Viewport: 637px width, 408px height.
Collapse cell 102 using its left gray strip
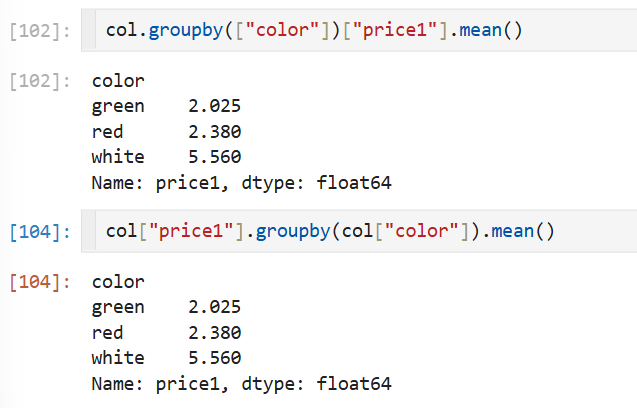tap(89, 30)
